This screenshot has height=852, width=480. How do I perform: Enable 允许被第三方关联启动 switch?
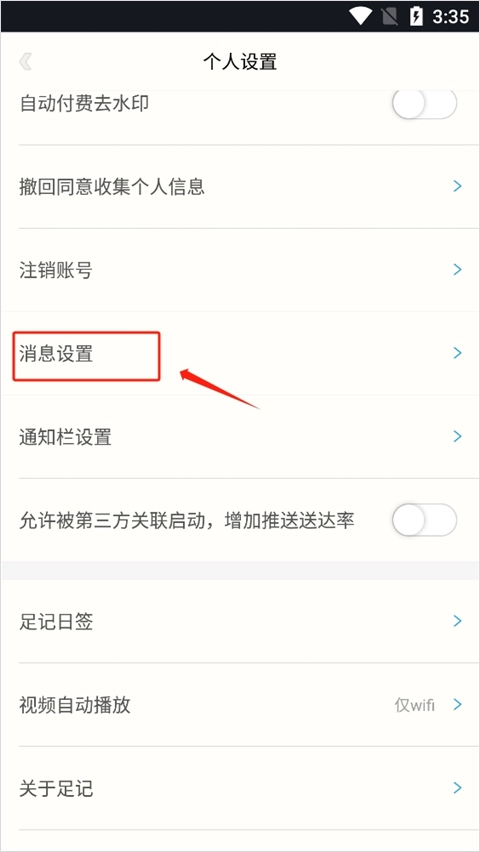click(425, 520)
